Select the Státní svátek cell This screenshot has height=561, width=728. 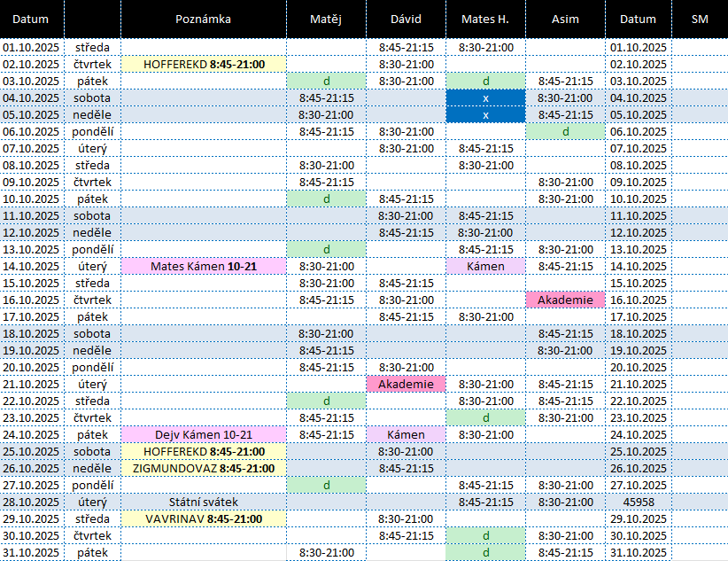(x=203, y=502)
